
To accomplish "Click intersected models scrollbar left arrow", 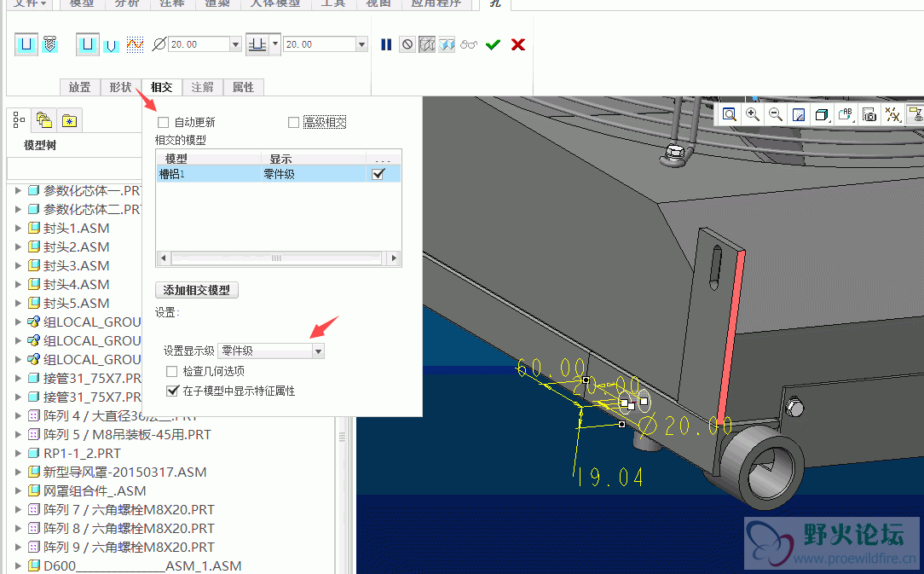I will pos(163,258).
